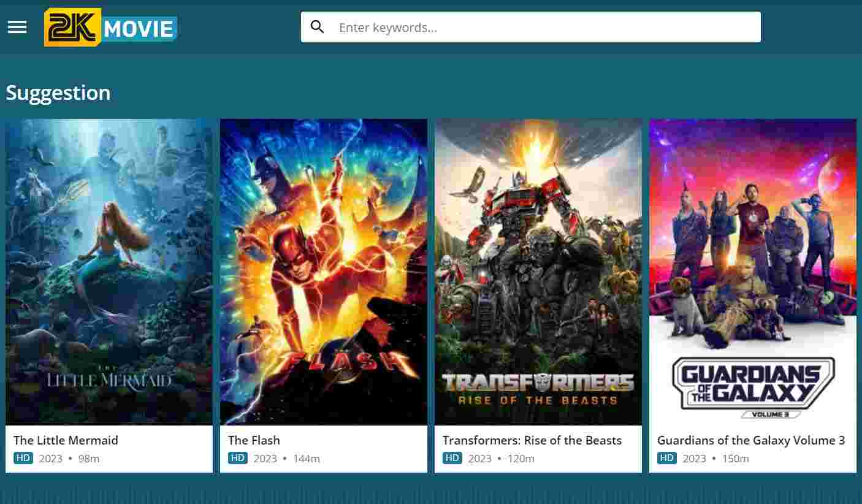Click the 2023 year under The Flash
Image resolution: width=862 pixels, height=504 pixels.
(x=265, y=459)
